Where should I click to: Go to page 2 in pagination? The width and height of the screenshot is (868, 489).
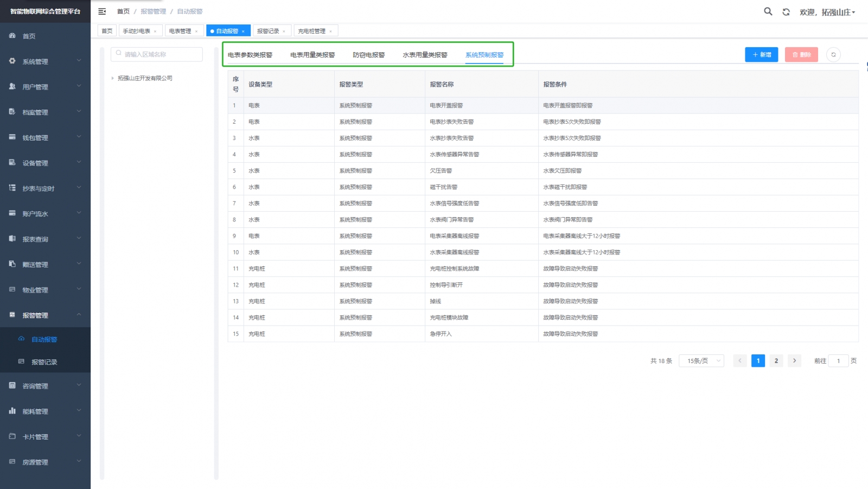(776, 361)
